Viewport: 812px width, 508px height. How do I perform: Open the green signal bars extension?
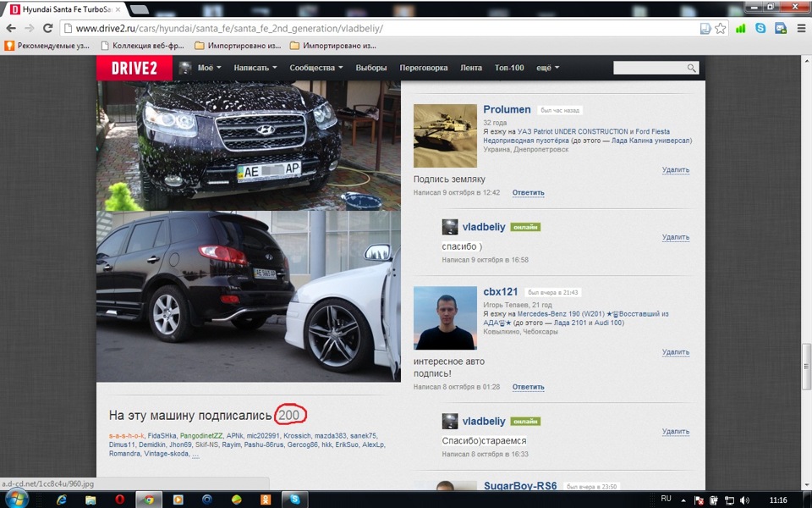(741, 29)
